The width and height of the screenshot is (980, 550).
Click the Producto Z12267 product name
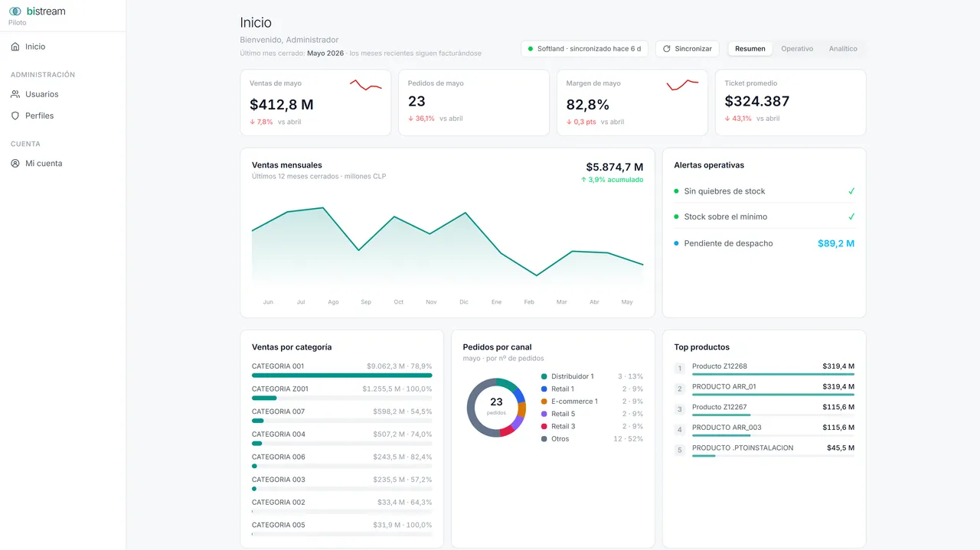tap(720, 407)
